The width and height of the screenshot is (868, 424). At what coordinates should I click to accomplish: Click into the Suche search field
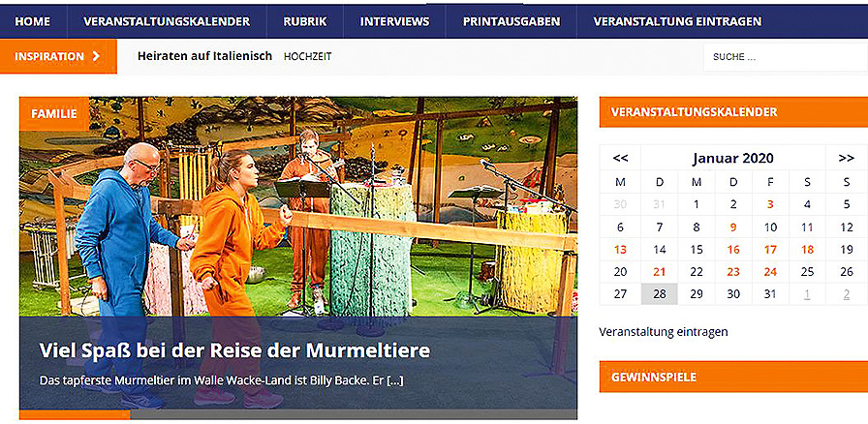pos(786,57)
